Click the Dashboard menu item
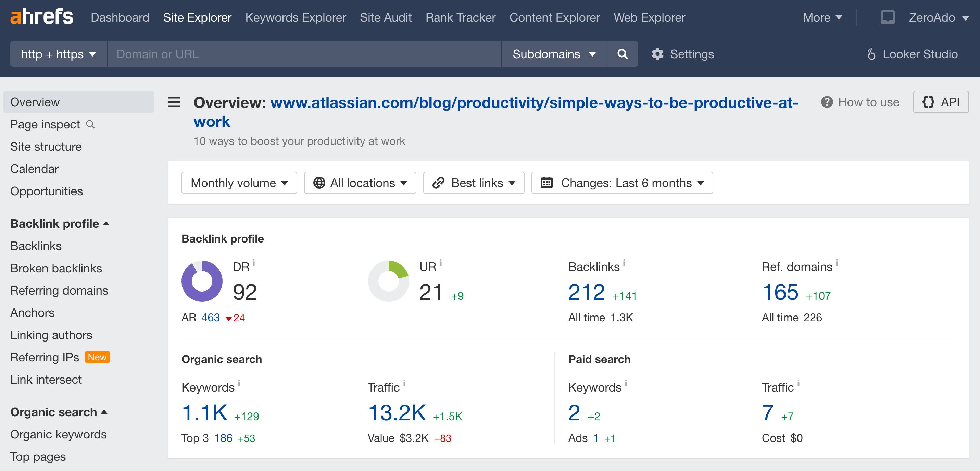 [121, 17]
